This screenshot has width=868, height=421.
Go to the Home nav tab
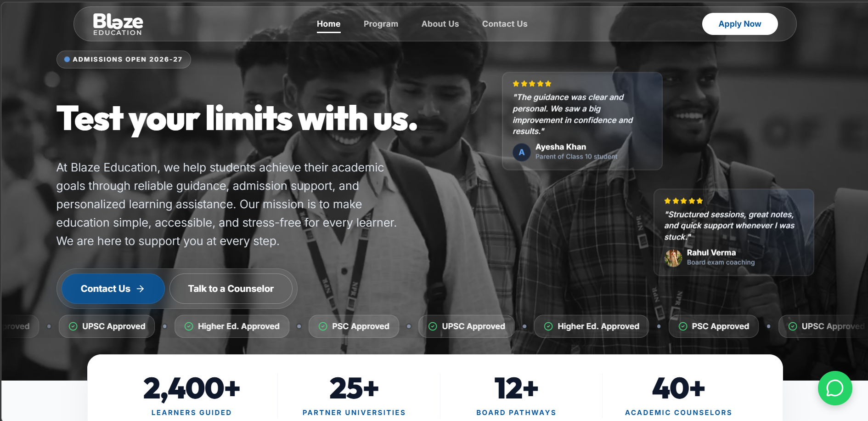(328, 24)
